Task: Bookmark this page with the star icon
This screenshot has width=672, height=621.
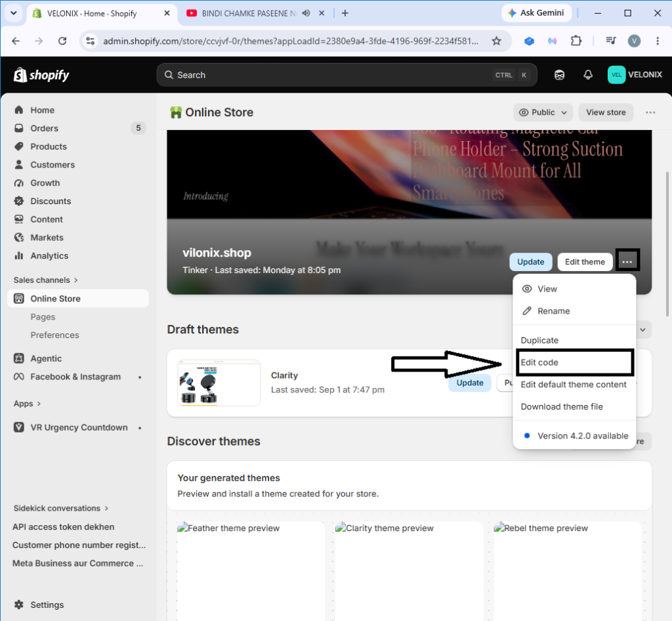Action: (496, 41)
